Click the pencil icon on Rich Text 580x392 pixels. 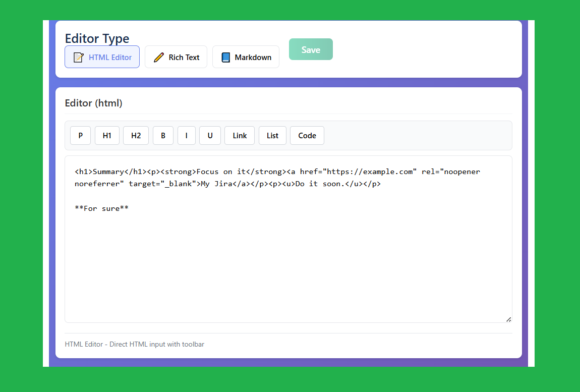click(158, 57)
